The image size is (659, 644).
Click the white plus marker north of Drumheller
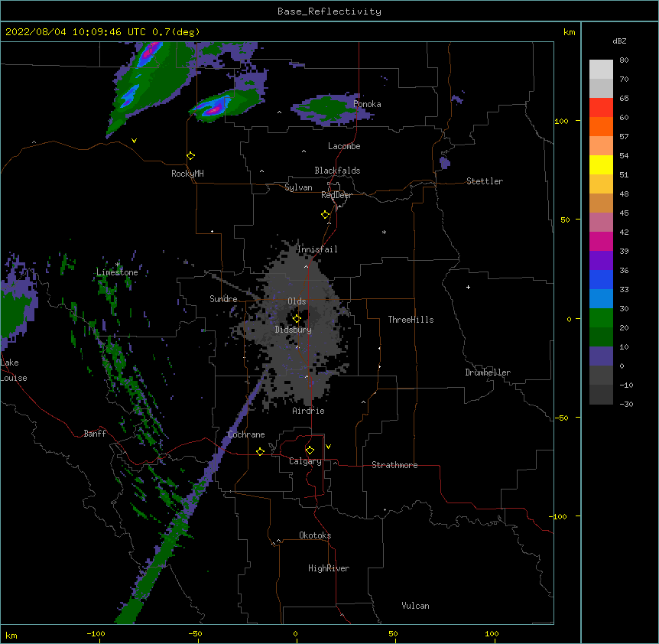coord(468,287)
